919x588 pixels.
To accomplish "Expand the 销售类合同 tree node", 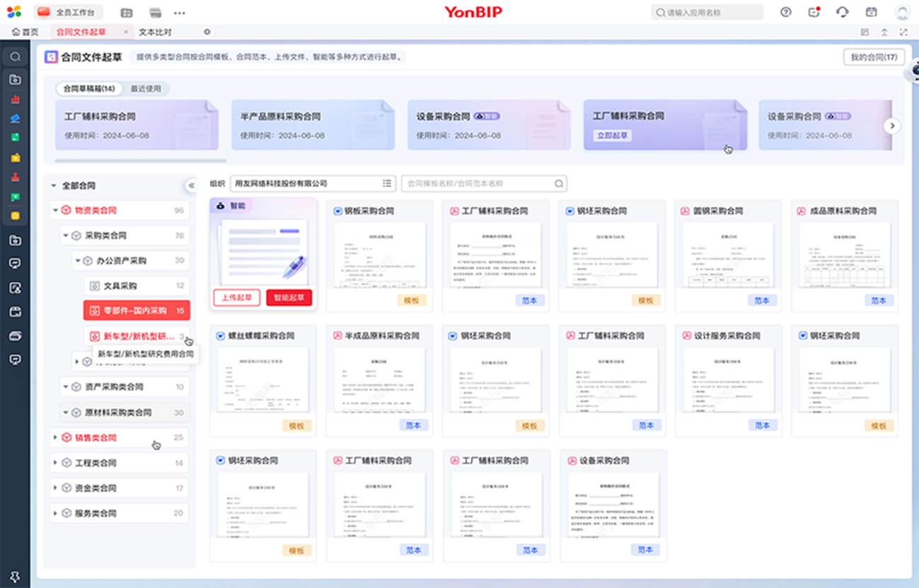I will (55, 437).
